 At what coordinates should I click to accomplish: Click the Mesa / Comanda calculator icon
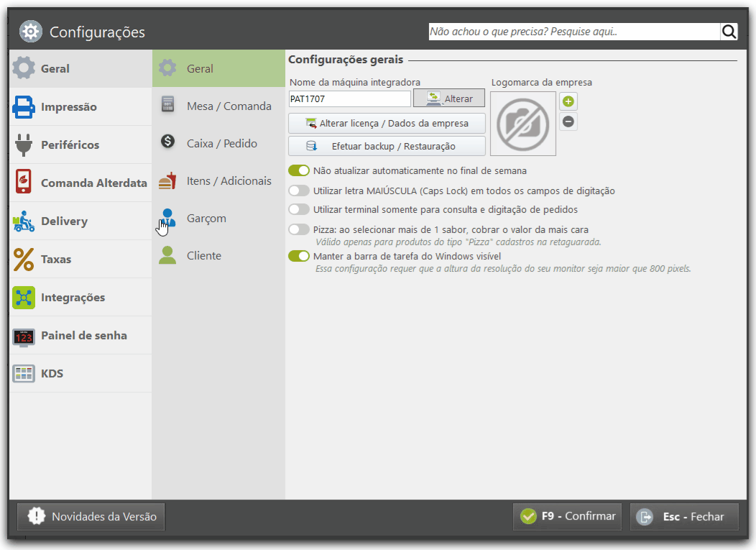(x=167, y=104)
